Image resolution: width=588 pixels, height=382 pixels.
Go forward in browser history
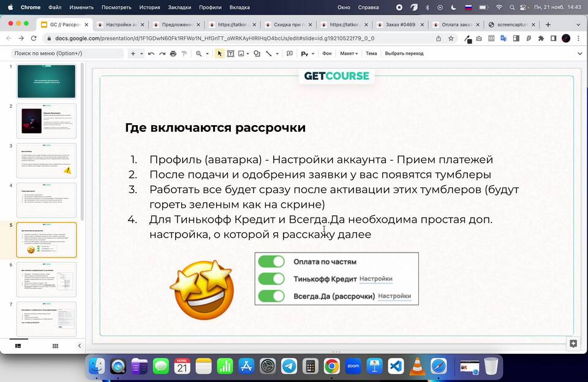(x=21, y=38)
